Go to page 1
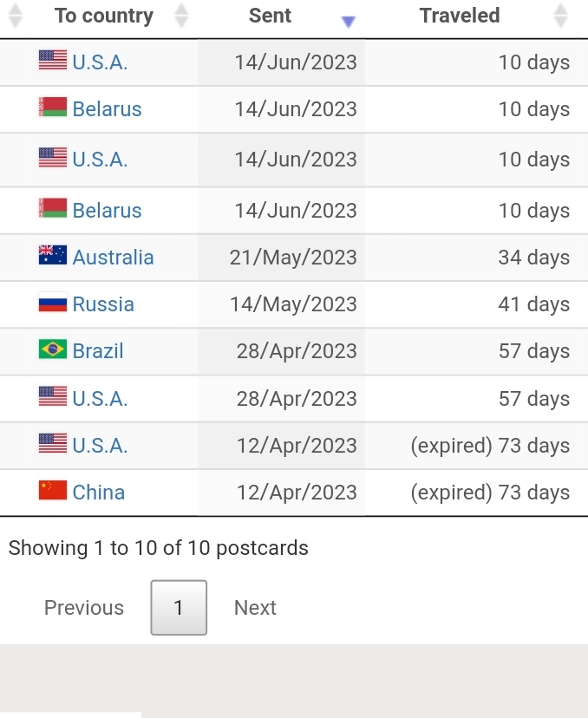 [179, 608]
